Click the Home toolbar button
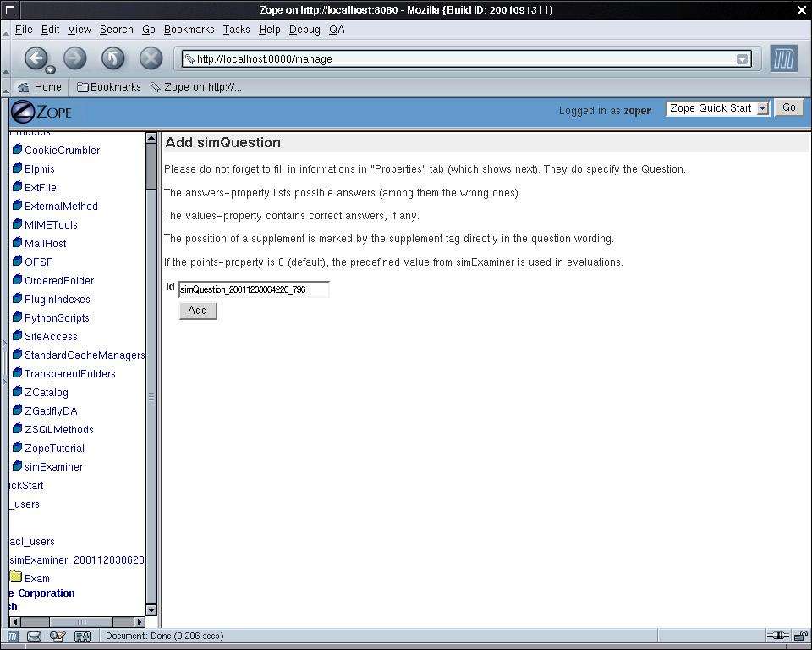 (x=40, y=87)
